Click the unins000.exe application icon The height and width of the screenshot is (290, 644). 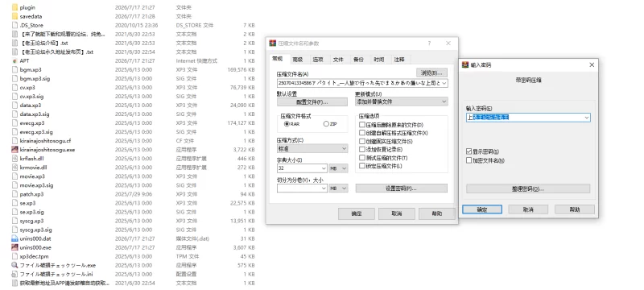pyautogui.click(x=14, y=247)
